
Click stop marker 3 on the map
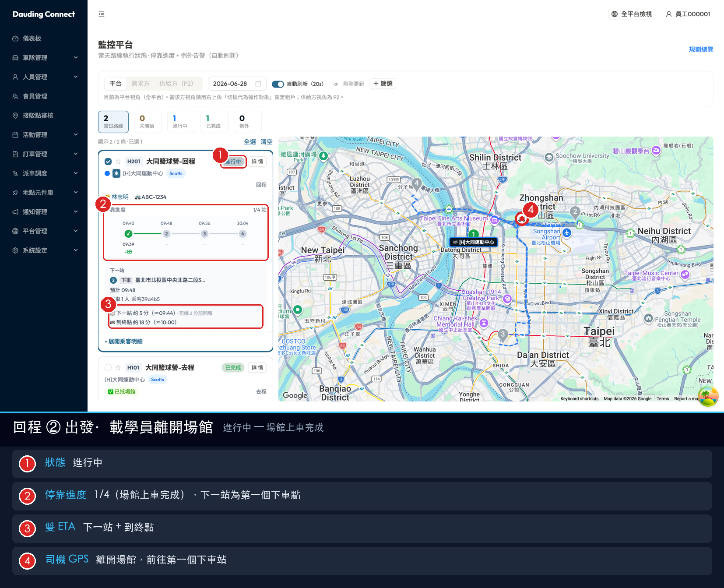coord(503,335)
